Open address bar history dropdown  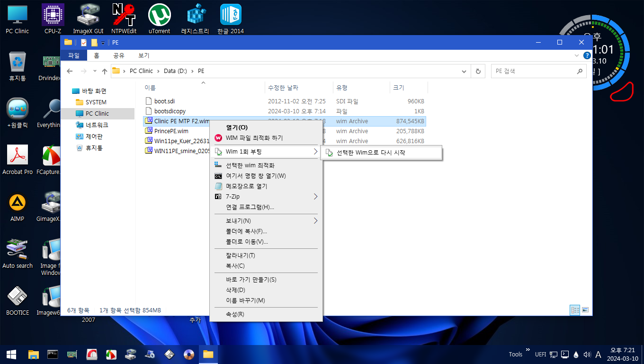[x=464, y=71]
